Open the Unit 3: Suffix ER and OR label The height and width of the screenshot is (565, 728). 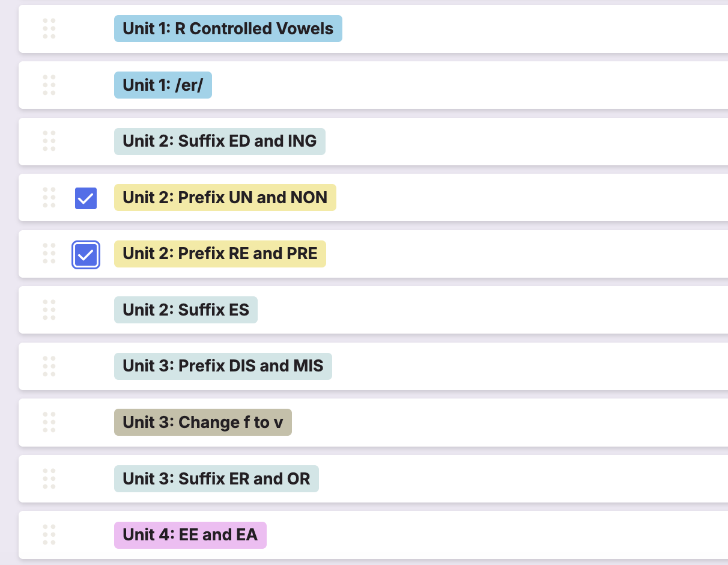pyautogui.click(x=216, y=478)
